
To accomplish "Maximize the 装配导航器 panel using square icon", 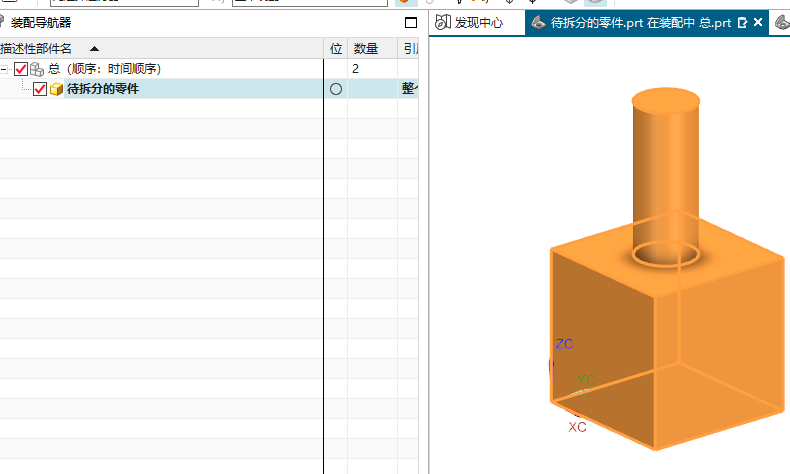I will 410,22.
